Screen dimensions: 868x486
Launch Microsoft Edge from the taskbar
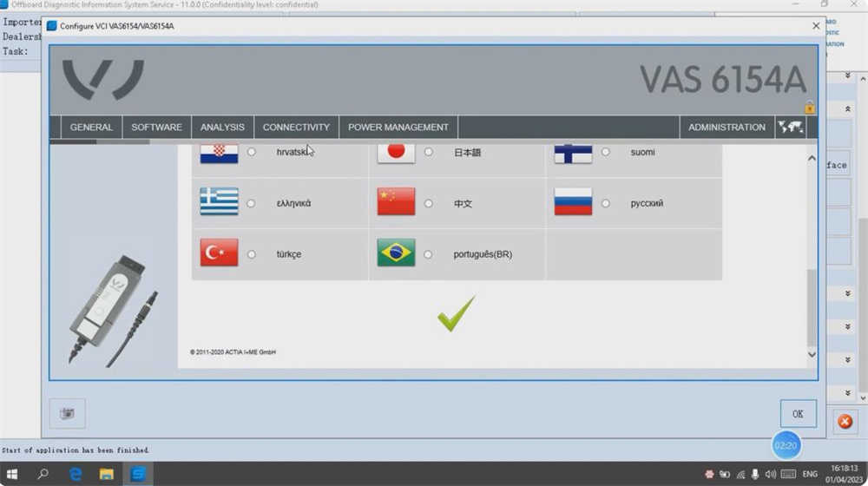click(x=75, y=475)
